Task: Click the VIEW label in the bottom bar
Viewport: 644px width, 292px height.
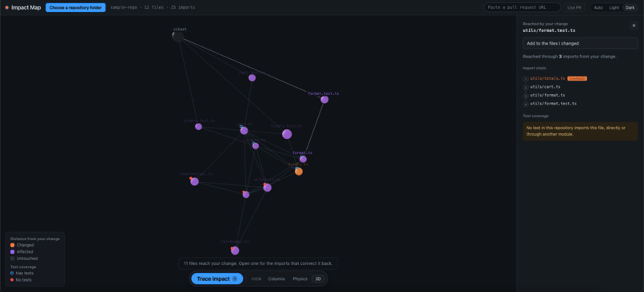Action: coord(256,279)
